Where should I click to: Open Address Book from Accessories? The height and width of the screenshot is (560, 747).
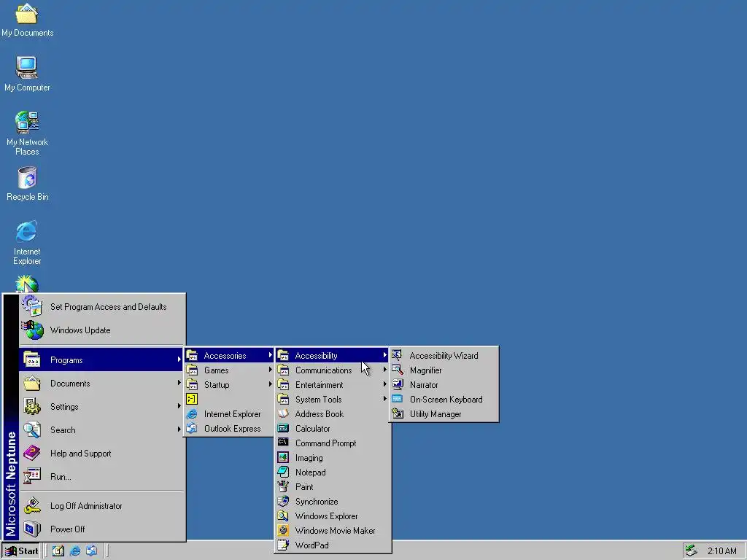[333, 414]
